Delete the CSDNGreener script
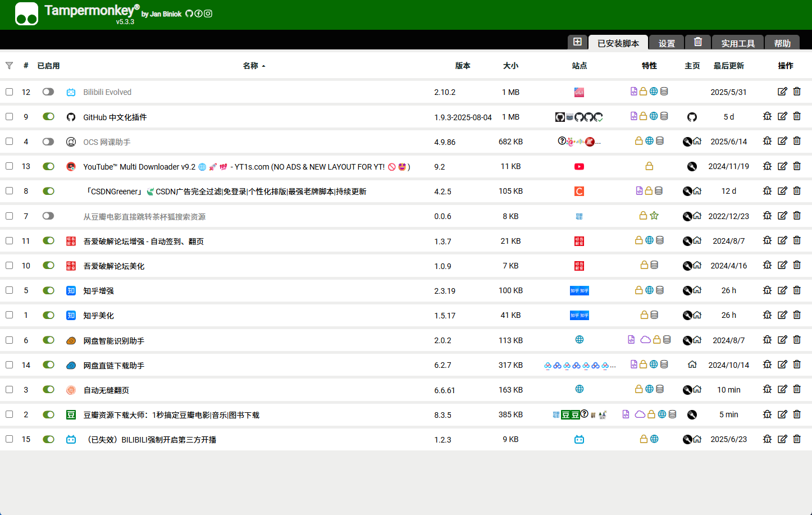The height and width of the screenshot is (515, 812). (797, 191)
